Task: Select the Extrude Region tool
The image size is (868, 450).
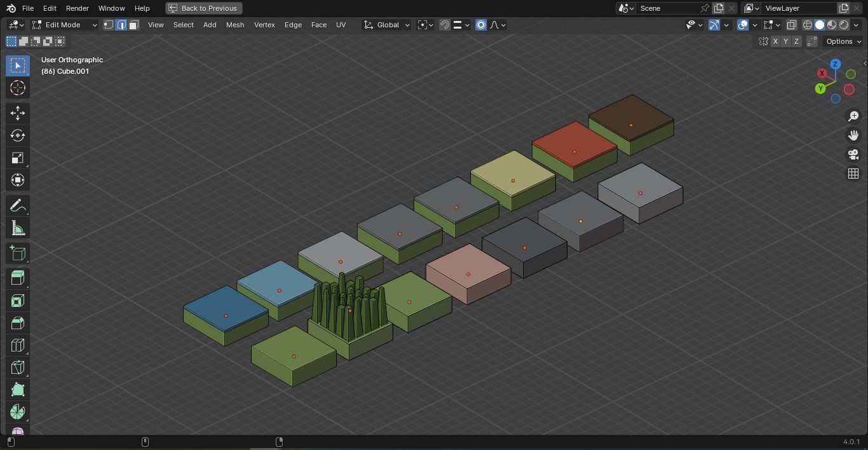Action: pos(18,278)
